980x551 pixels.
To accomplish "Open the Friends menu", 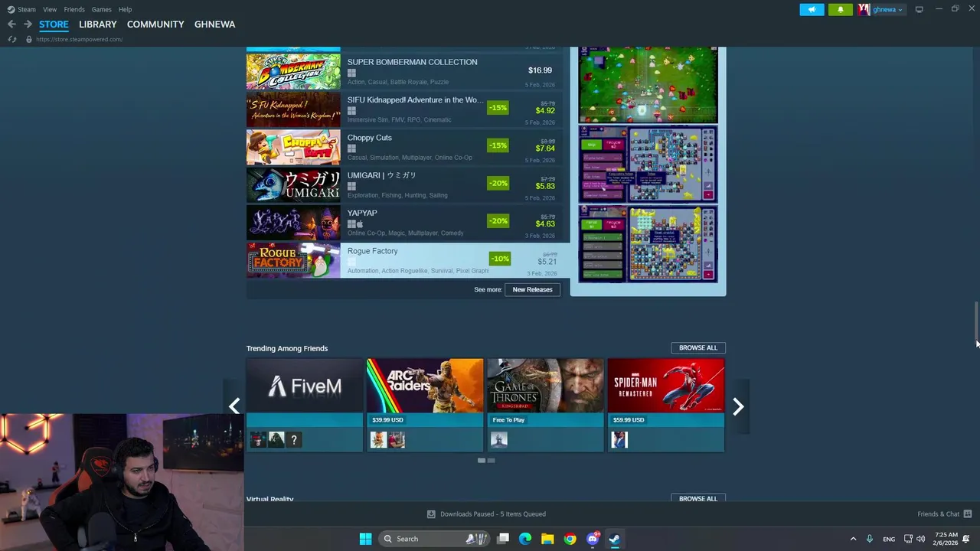I will click(x=74, y=9).
